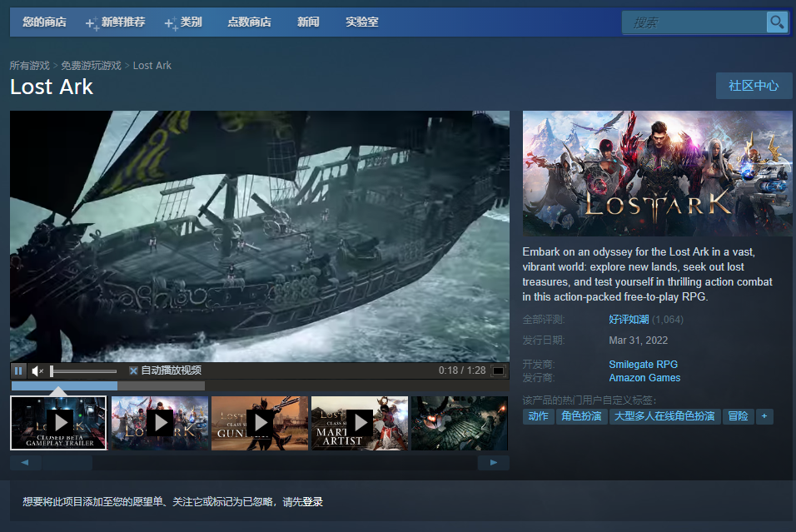
Task: Toggle fullscreen video icon
Action: click(499, 371)
